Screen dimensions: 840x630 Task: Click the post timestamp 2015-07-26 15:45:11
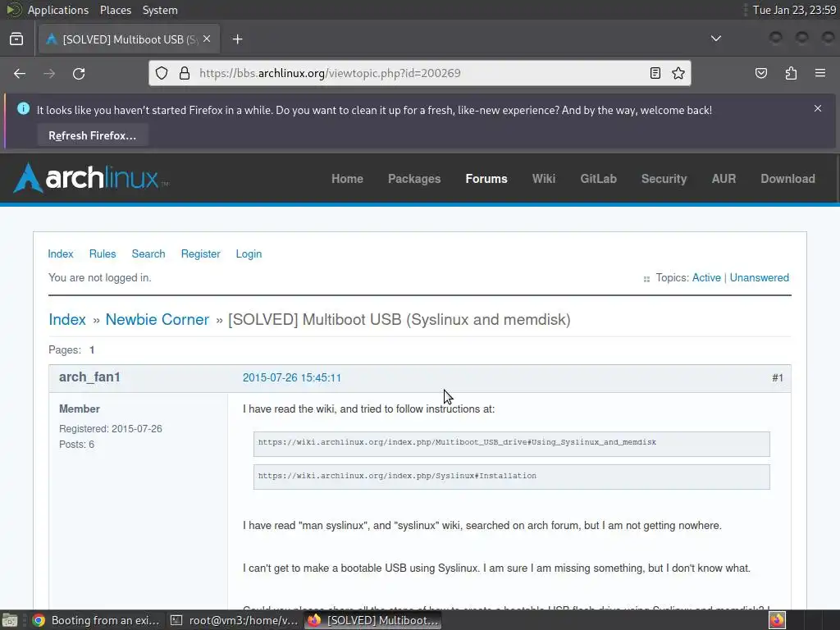pos(292,377)
